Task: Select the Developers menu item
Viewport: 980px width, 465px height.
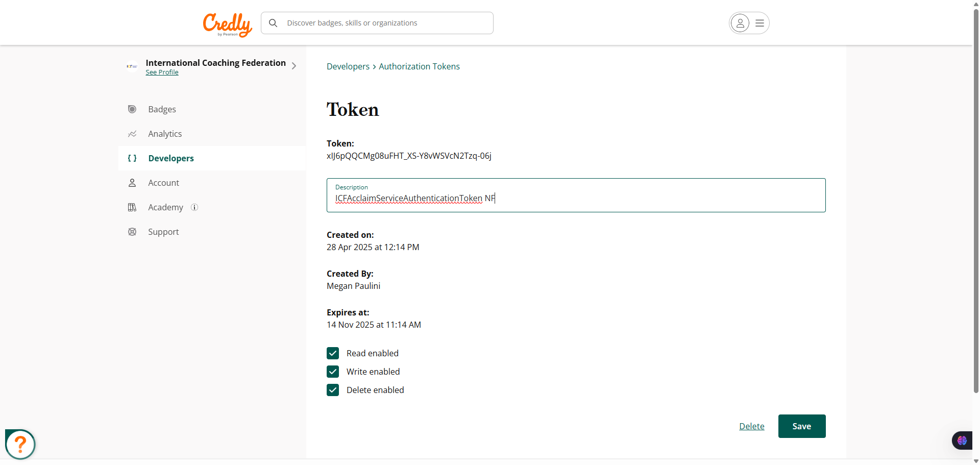Action: coord(212,158)
